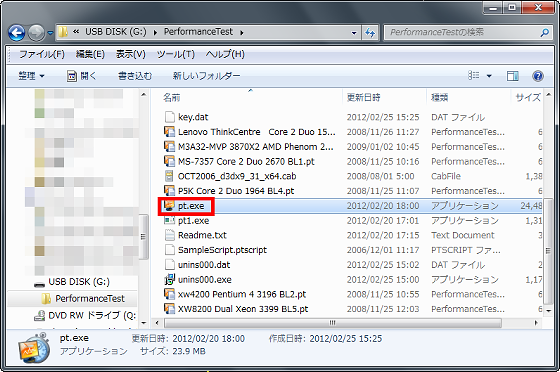Expand the arrow after PerformanceTest in path
This screenshot has height=372, width=560.
tap(242, 32)
